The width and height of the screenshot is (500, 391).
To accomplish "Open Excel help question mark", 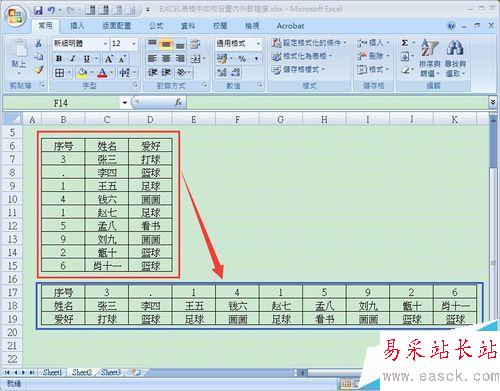I will point(451,26).
